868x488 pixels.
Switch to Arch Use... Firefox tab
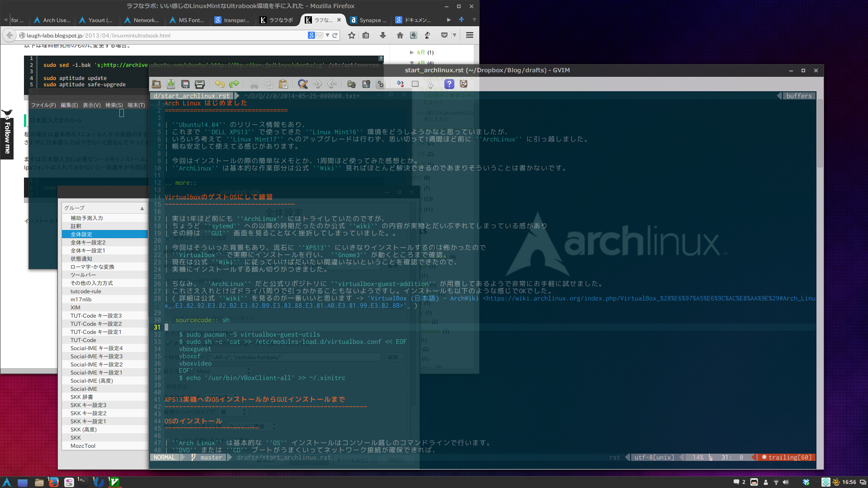pos(52,20)
